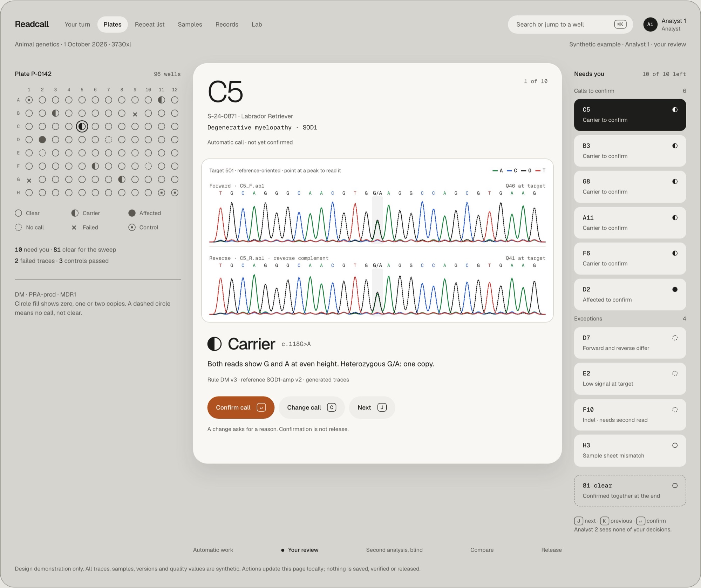The image size is (701, 588).
Task: Open the D2 Affected to confirm card
Action: tap(630, 295)
